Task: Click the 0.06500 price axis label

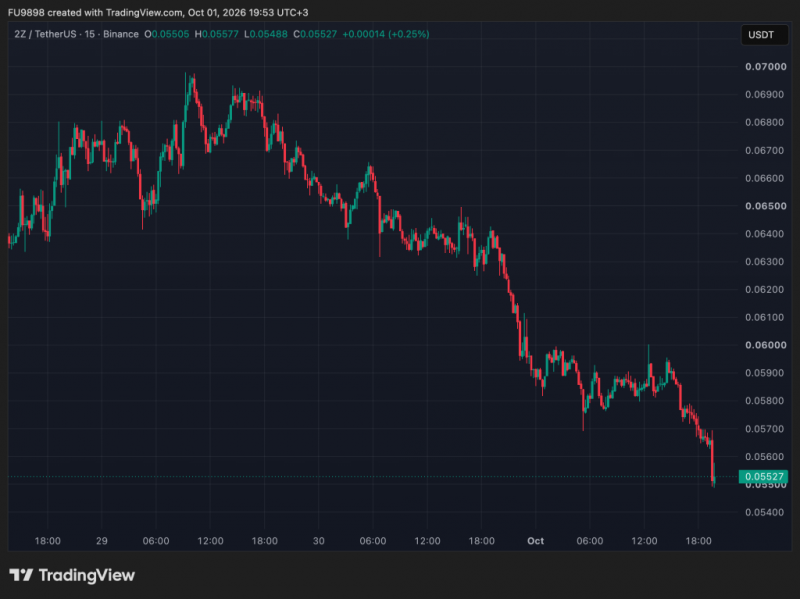Action: pyautogui.click(x=765, y=206)
